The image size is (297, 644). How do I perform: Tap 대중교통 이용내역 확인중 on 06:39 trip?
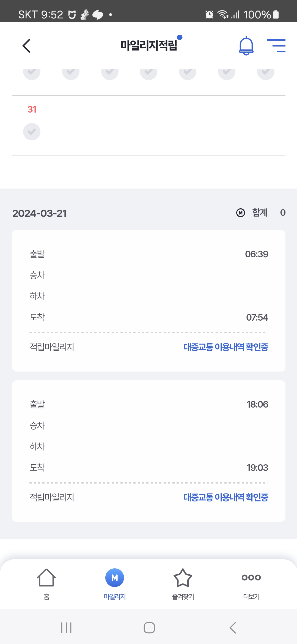pyautogui.click(x=226, y=347)
